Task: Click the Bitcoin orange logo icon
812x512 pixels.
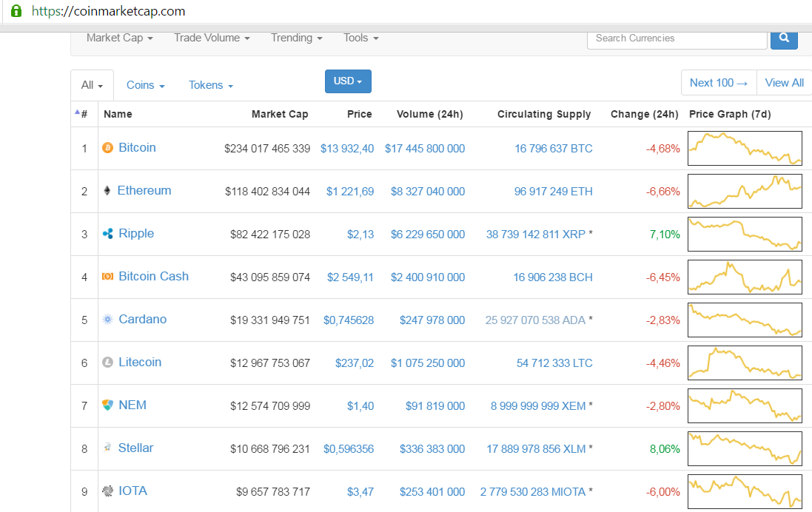Action: tap(107, 148)
